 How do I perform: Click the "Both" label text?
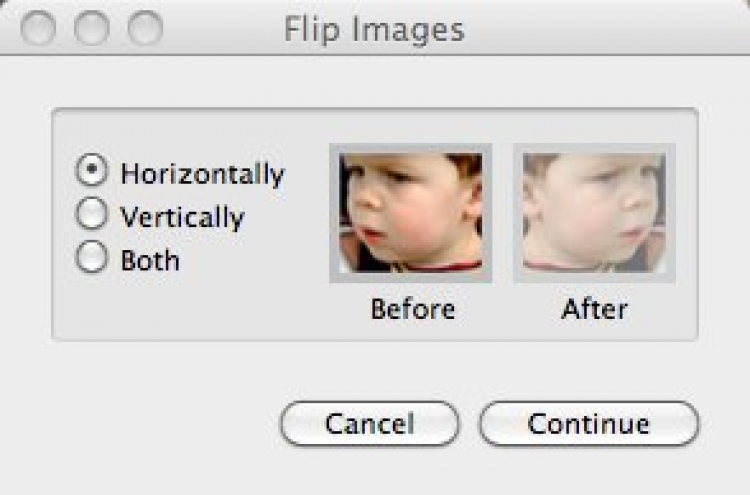click(x=150, y=260)
